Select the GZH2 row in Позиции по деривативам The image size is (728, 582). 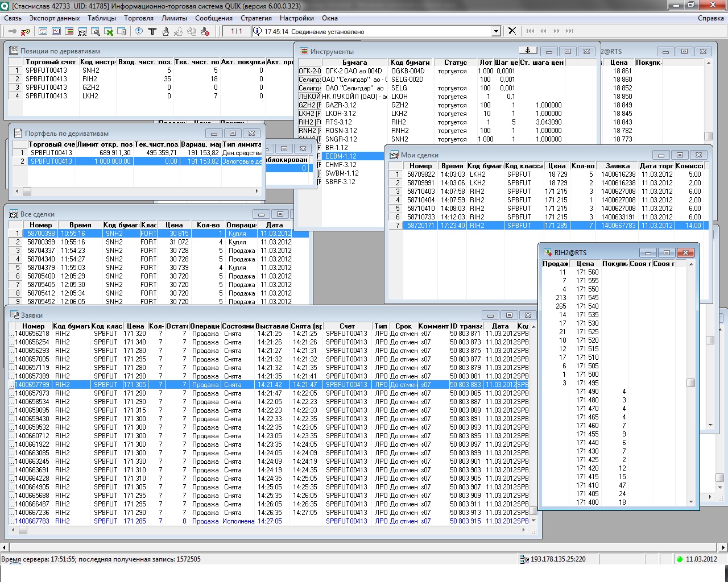coord(151,88)
